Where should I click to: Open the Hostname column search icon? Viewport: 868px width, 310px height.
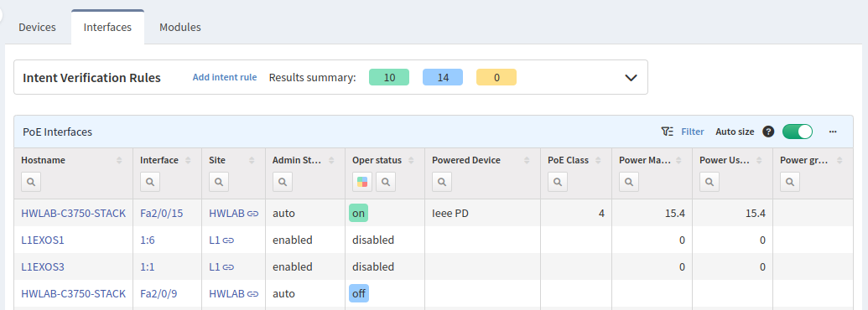[31, 181]
